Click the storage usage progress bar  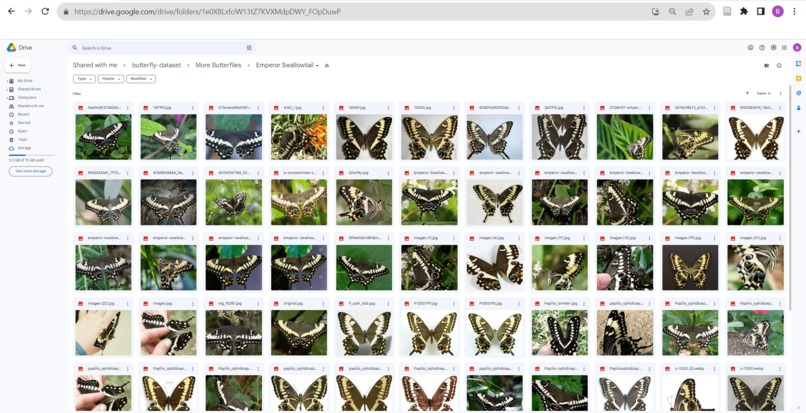coord(31,155)
